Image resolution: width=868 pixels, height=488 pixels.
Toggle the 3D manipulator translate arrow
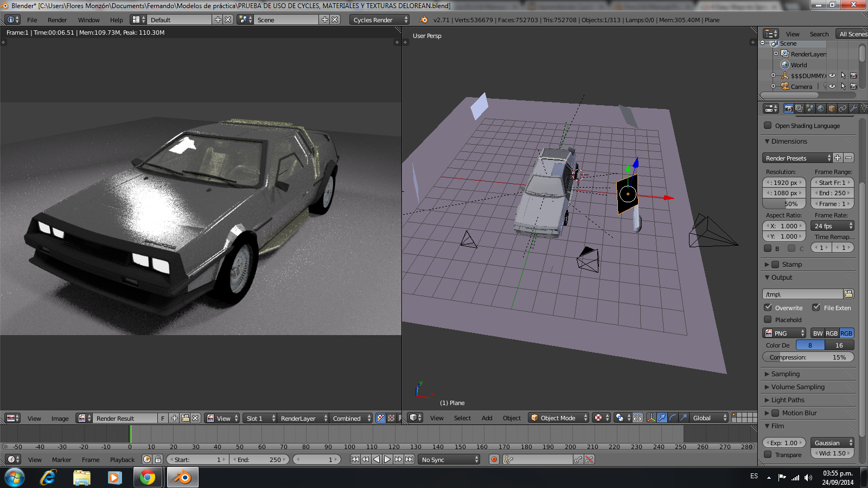[x=662, y=418]
